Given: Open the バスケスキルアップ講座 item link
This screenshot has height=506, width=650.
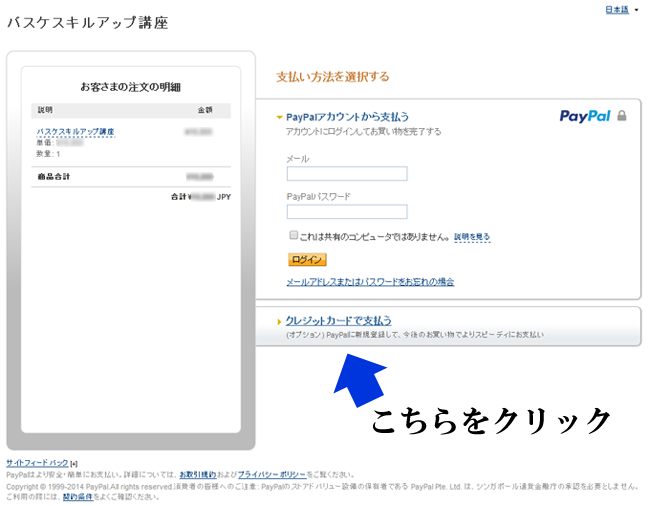Looking at the screenshot, I should pyautogui.click(x=75, y=132).
